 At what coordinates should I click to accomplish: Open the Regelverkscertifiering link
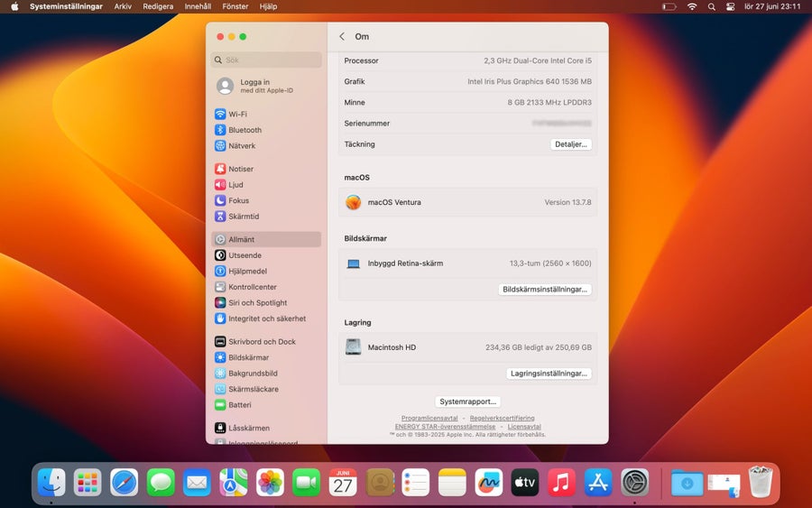pyautogui.click(x=502, y=418)
